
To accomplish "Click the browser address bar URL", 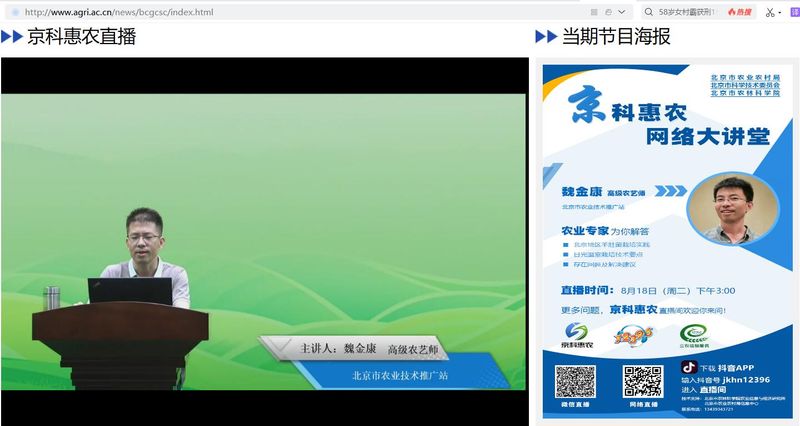I will [119, 12].
